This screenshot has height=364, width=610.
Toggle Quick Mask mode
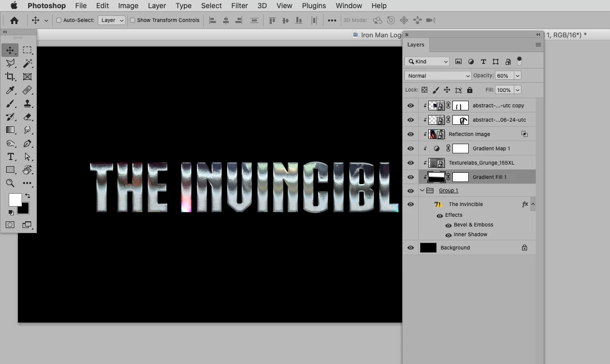point(10,225)
